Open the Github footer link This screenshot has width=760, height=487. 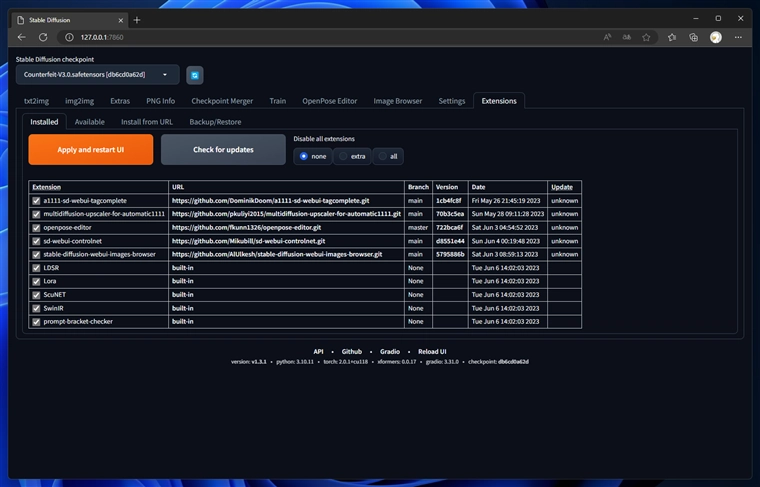click(x=351, y=351)
